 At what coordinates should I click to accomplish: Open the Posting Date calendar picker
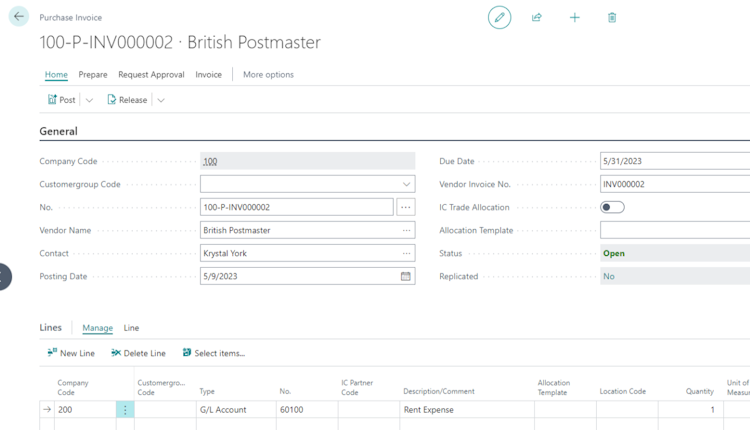click(x=406, y=276)
